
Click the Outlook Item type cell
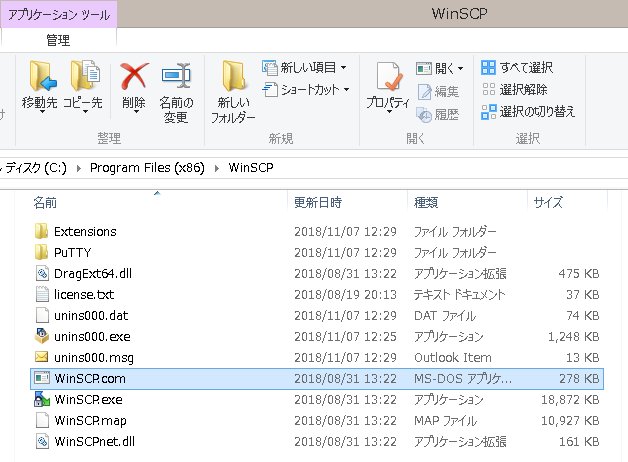(x=453, y=358)
